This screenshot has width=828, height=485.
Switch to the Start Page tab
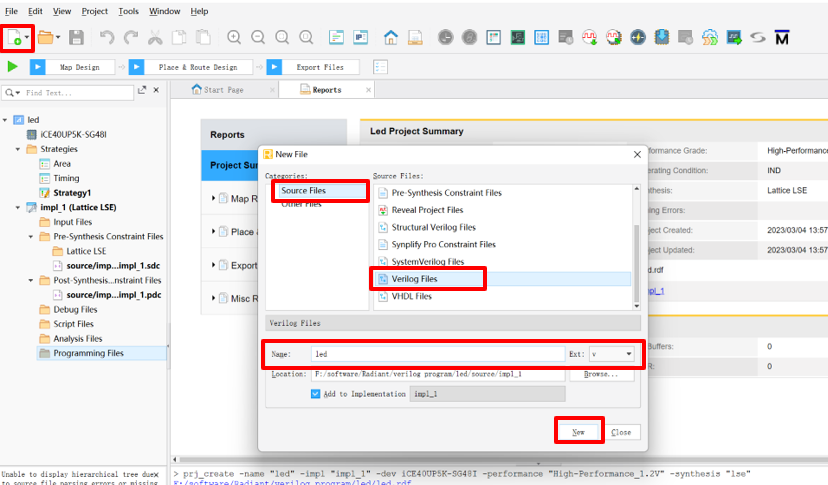pos(224,90)
